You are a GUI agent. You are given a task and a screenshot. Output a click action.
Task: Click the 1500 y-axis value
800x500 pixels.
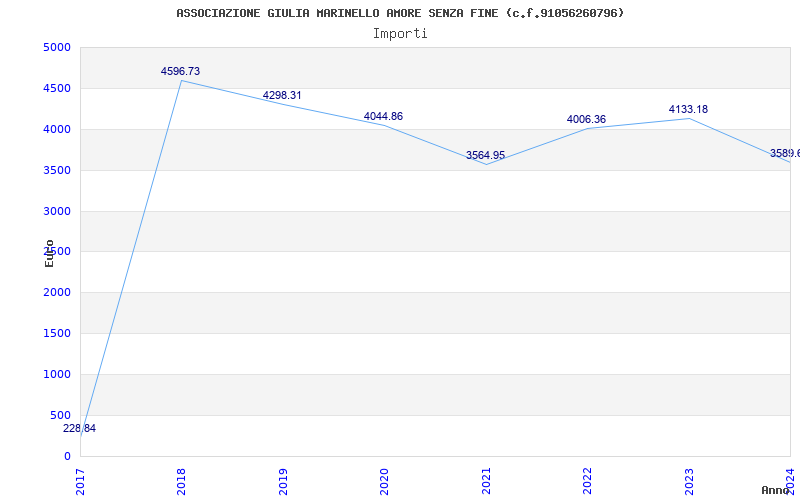57,334
